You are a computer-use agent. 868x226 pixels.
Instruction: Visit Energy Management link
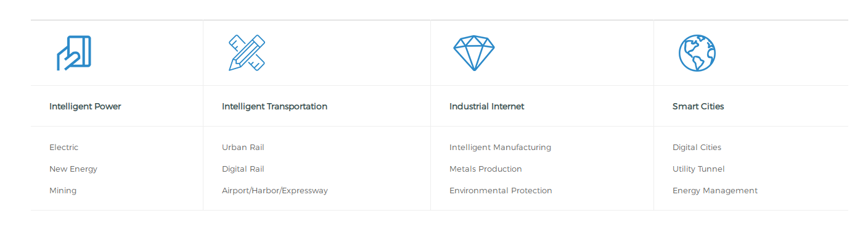[715, 191]
